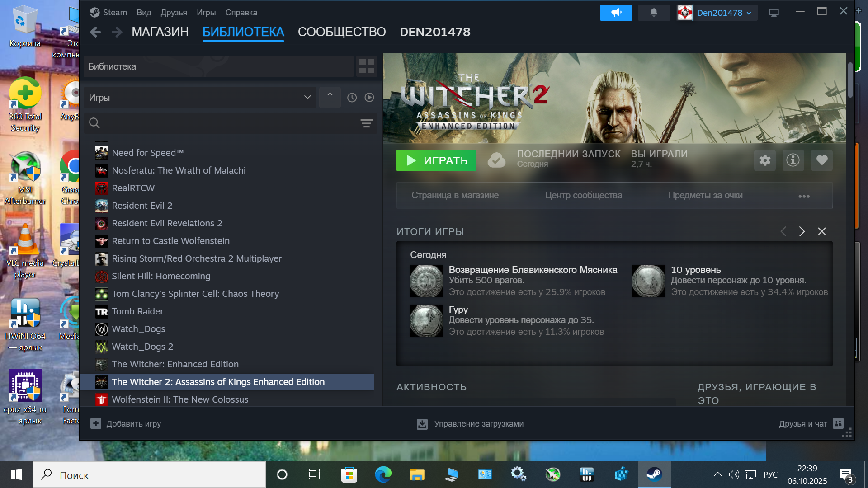The image size is (868, 488).
Task: Click the Steam announcements megaphone icon
Action: coord(616,13)
